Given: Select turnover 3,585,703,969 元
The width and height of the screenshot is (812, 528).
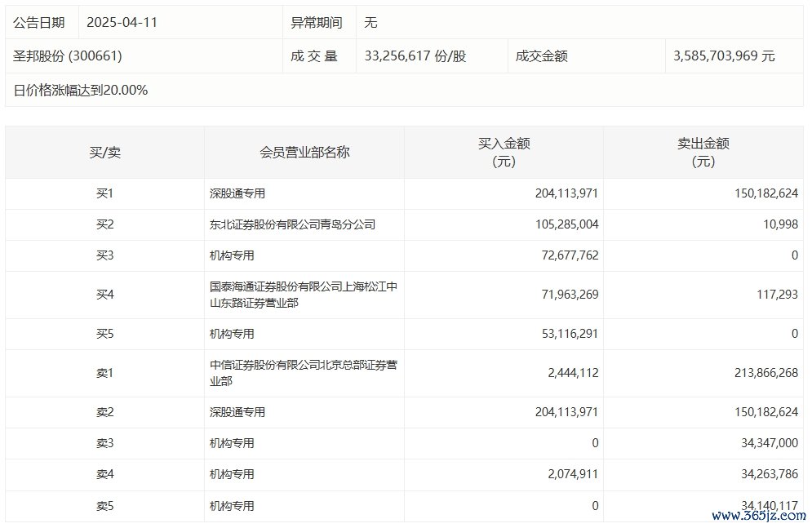Looking at the screenshot, I should [724, 56].
